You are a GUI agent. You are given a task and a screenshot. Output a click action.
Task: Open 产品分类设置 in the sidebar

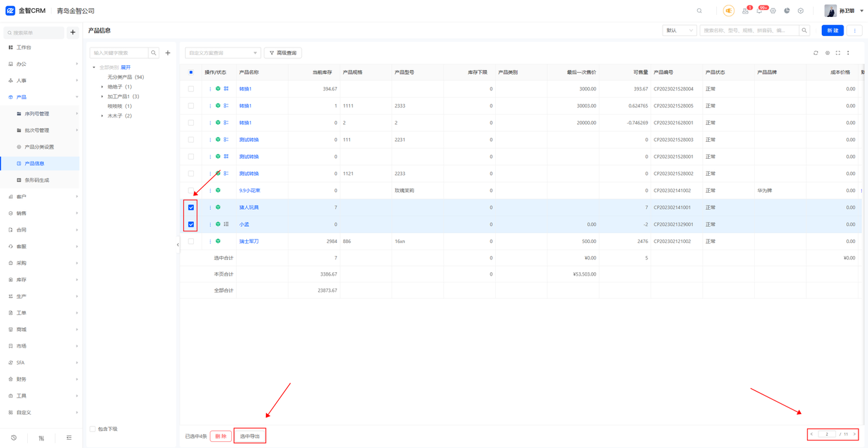[39, 147]
